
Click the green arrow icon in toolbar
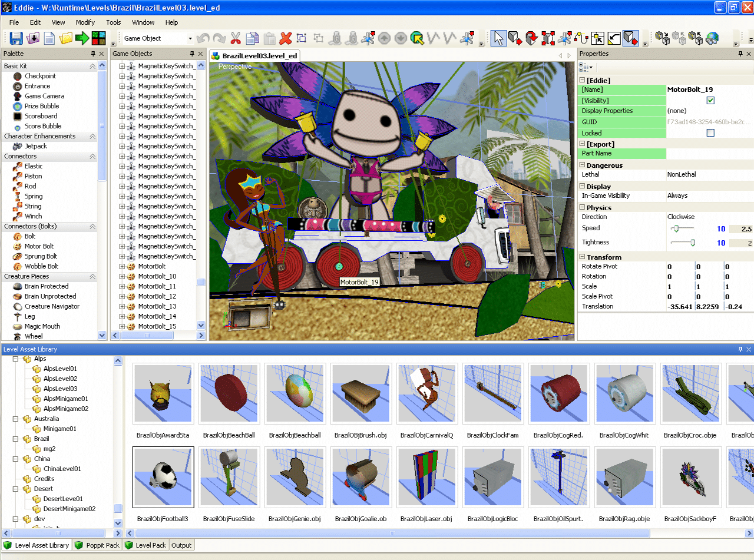pyautogui.click(x=82, y=38)
